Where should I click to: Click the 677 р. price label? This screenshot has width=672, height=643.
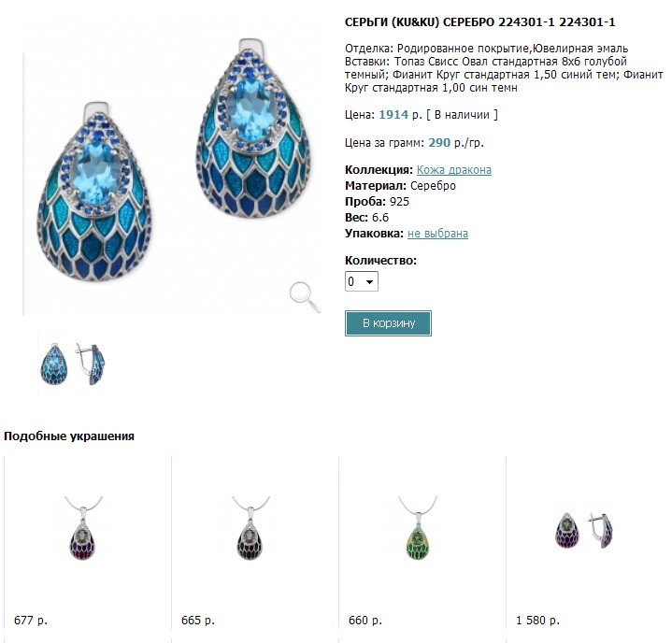(31, 621)
